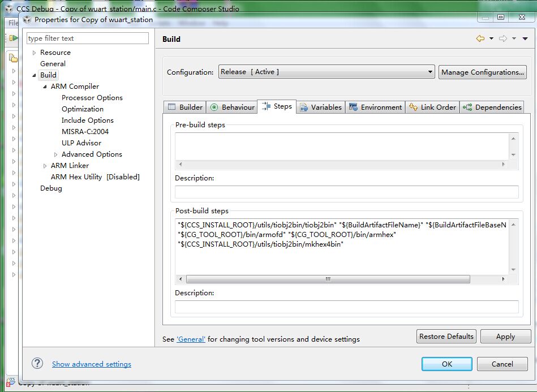The width and height of the screenshot is (537, 392).
Task: Open the Build page view menu triangle
Action: (525, 38)
